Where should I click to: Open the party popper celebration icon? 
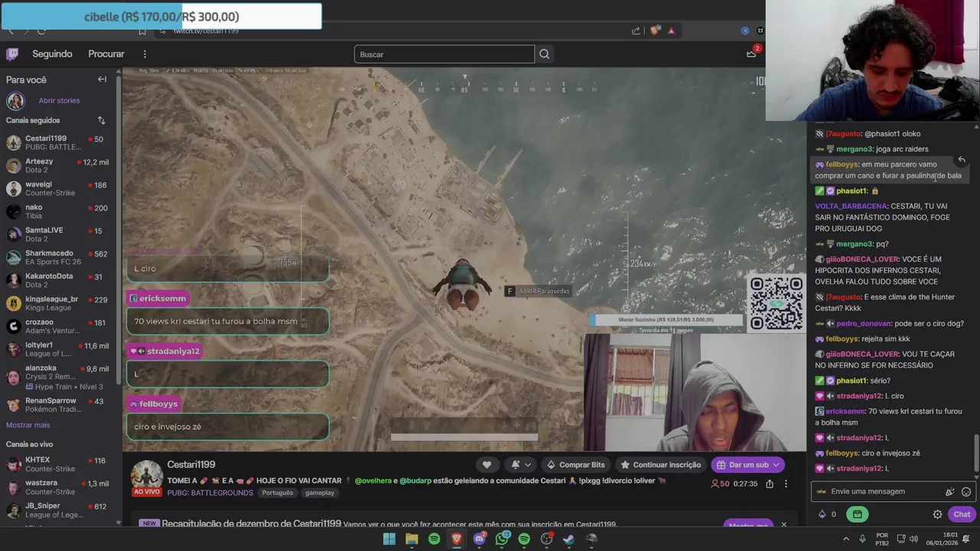click(x=949, y=491)
